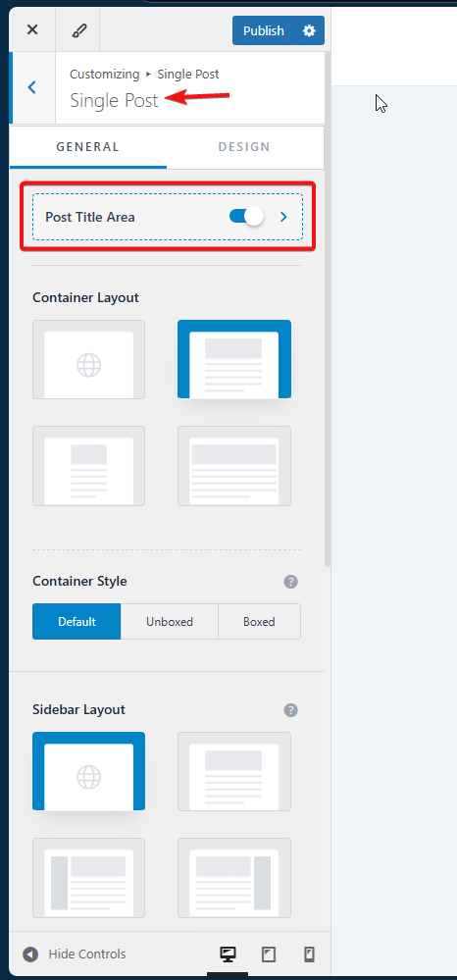Open the paintbrush style presets icon
The width and height of the screenshot is (457, 980).
77,30
